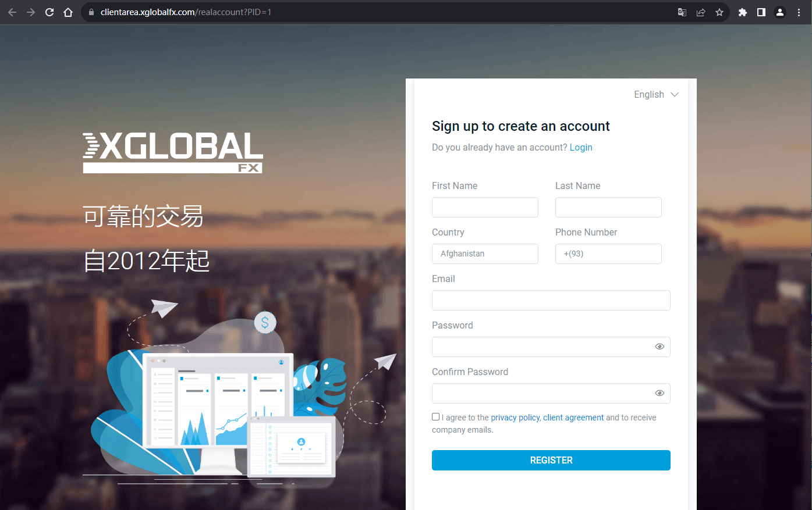The width and height of the screenshot is (812, 510).
Task: Show the Confirm Password field contents
Action: point(659,393)
